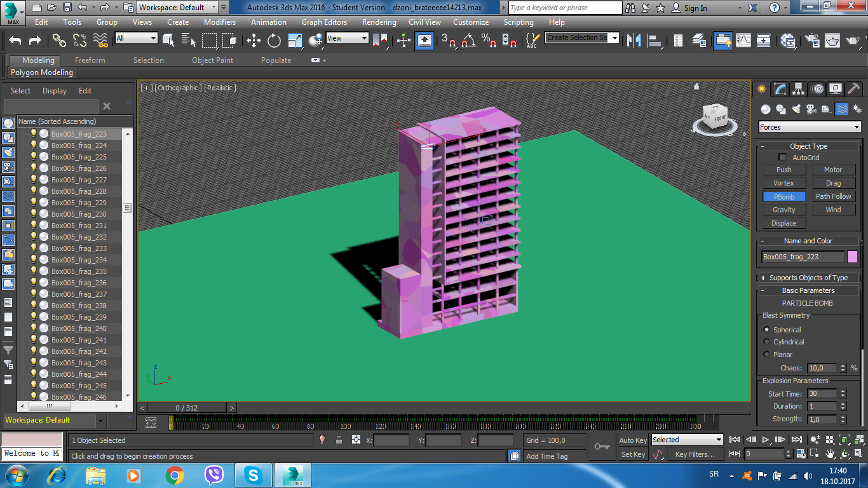Click the Gravity force button
This screenshot has height=488, width=868.
click(x=783, y=210)
